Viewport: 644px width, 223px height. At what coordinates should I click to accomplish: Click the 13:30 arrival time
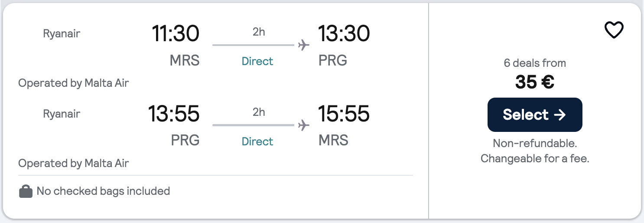click(x=344, y=34)
